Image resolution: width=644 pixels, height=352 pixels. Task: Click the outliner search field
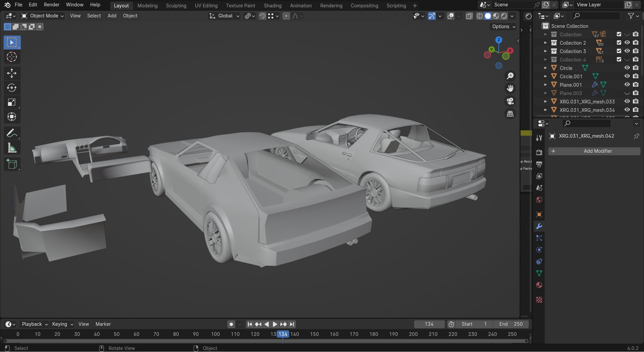[x=596, y=16]
